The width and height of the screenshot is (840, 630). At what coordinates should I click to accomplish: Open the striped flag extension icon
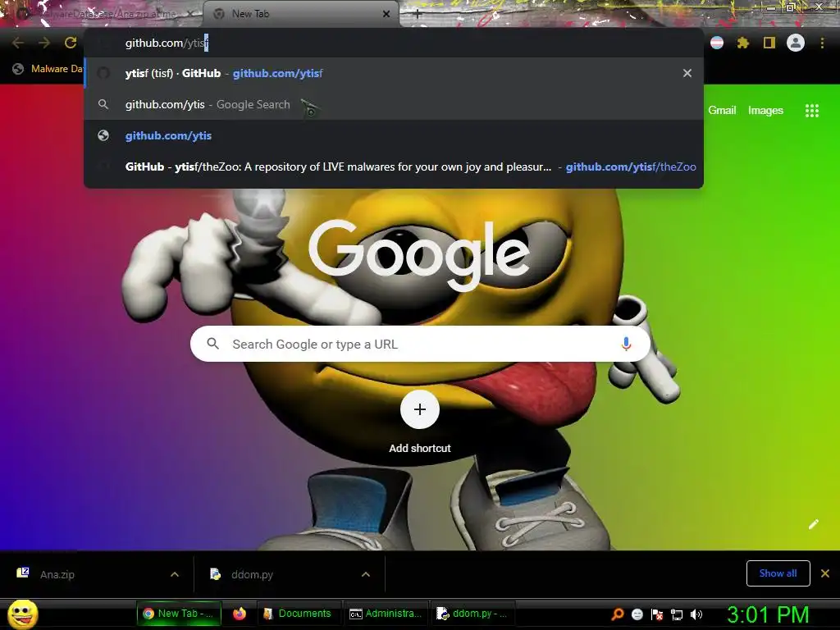tap(717, 43)
